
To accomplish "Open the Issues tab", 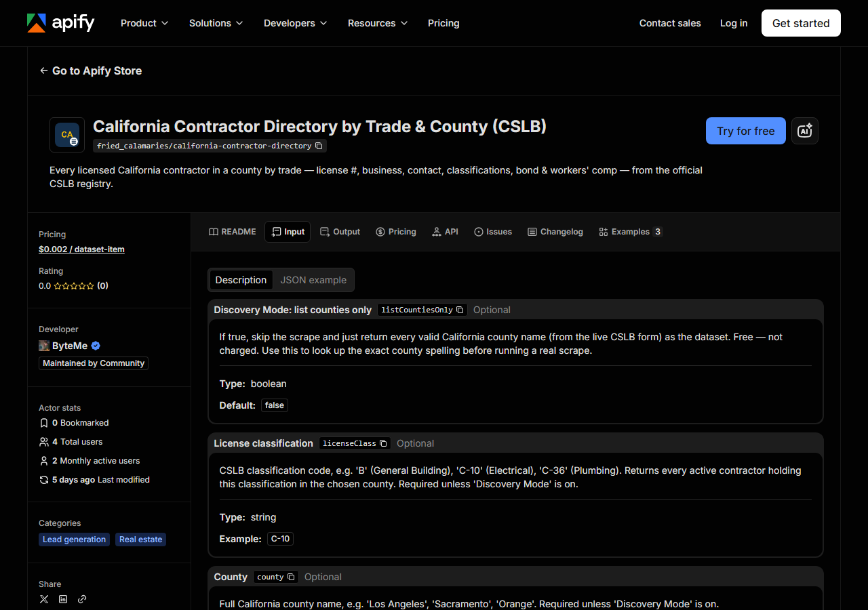I will [x=493, y=232].
